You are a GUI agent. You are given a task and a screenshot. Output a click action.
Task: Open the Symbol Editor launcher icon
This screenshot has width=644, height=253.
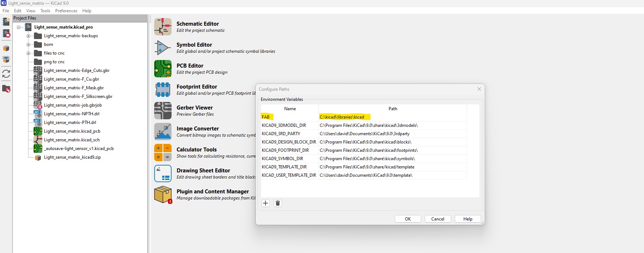click(163, 48)
